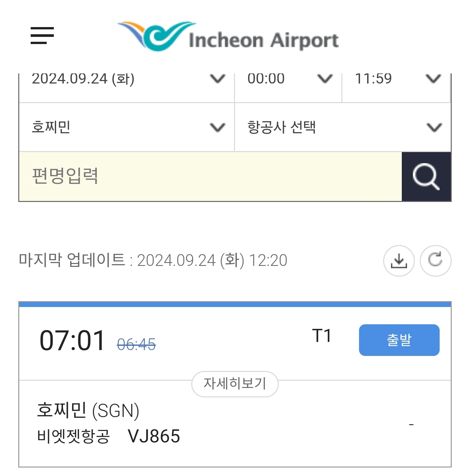Click the Incheon Airport logo
Viewport: 470px width, 476px height.
228,37
